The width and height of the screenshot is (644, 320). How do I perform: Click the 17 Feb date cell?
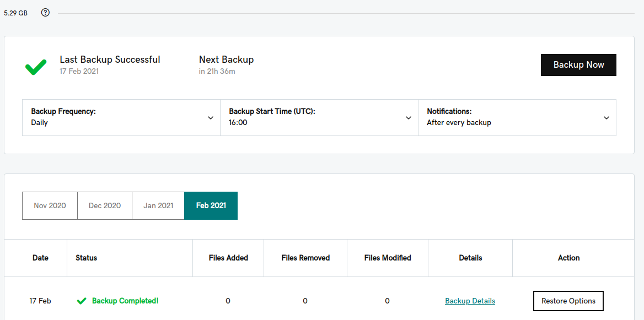40,301
